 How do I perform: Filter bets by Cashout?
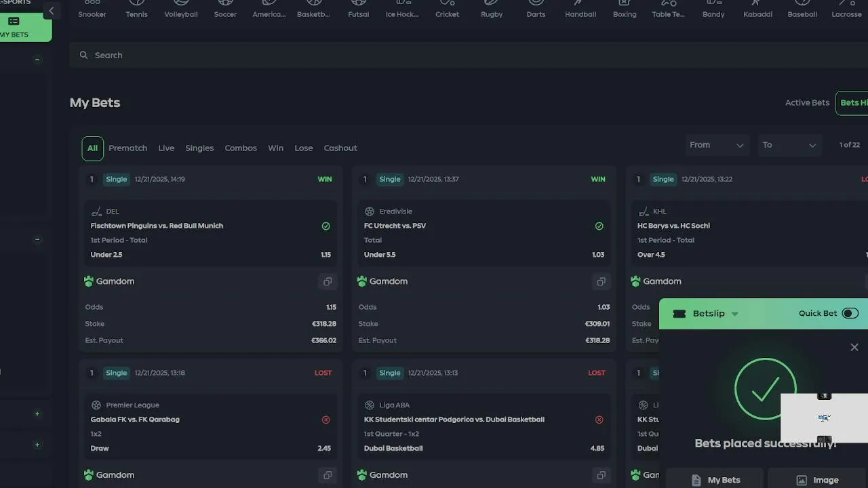pos(340,148)
